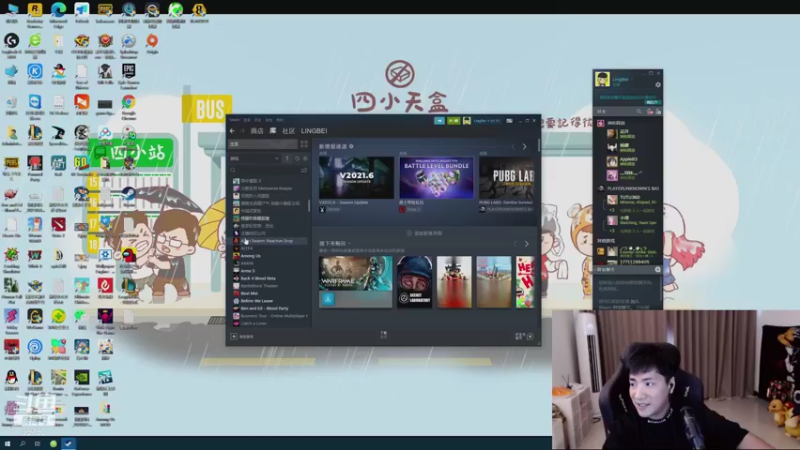800x450 pixels.
Task: Advance the play-next shelf with the right arrow
Action: click(527, 244)
